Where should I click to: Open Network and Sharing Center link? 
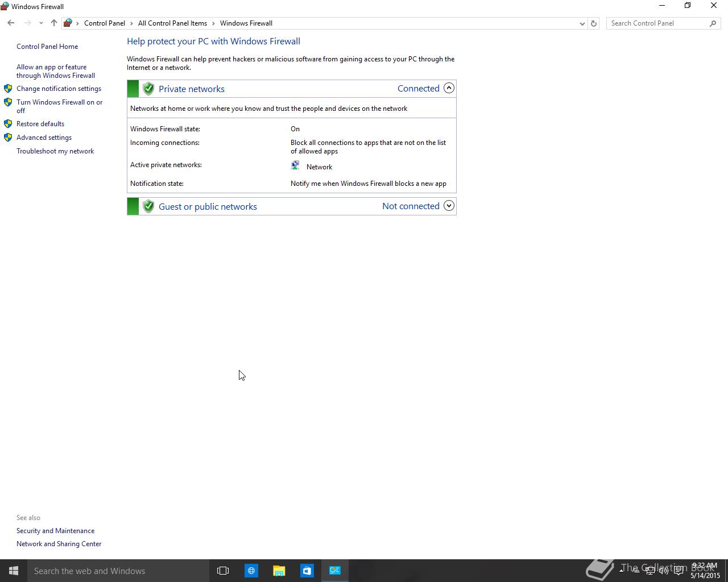point(59,544)
